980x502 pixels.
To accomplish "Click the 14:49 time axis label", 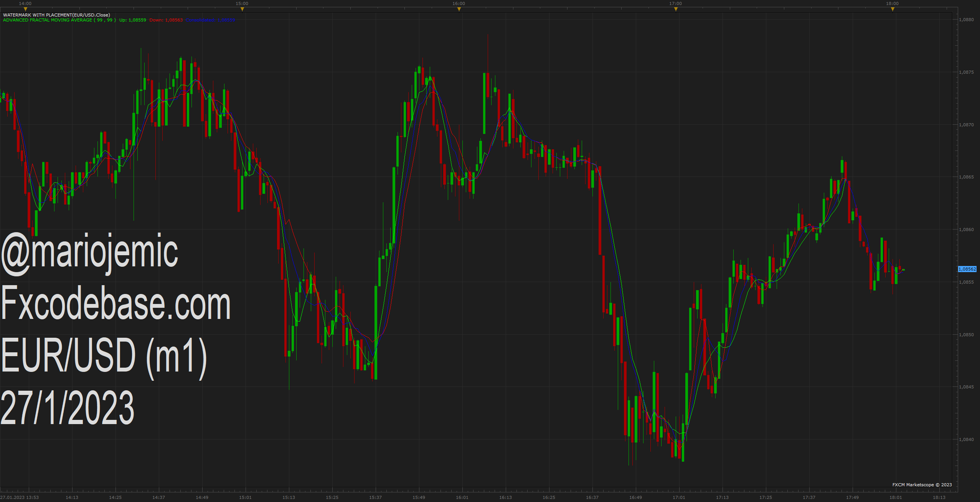I will click(202, 497).
